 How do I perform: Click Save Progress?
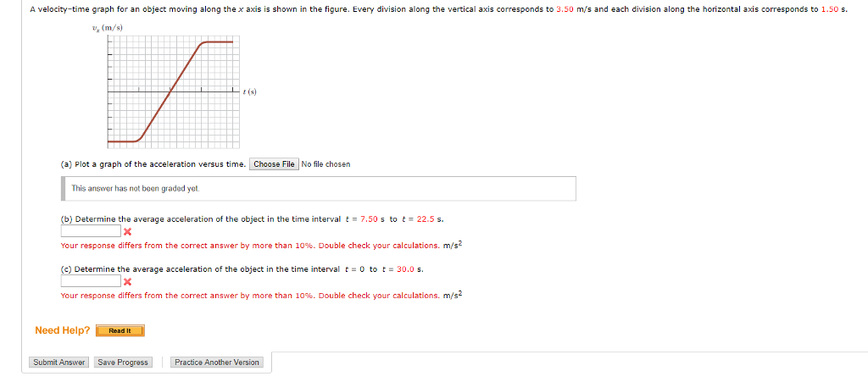123,363
